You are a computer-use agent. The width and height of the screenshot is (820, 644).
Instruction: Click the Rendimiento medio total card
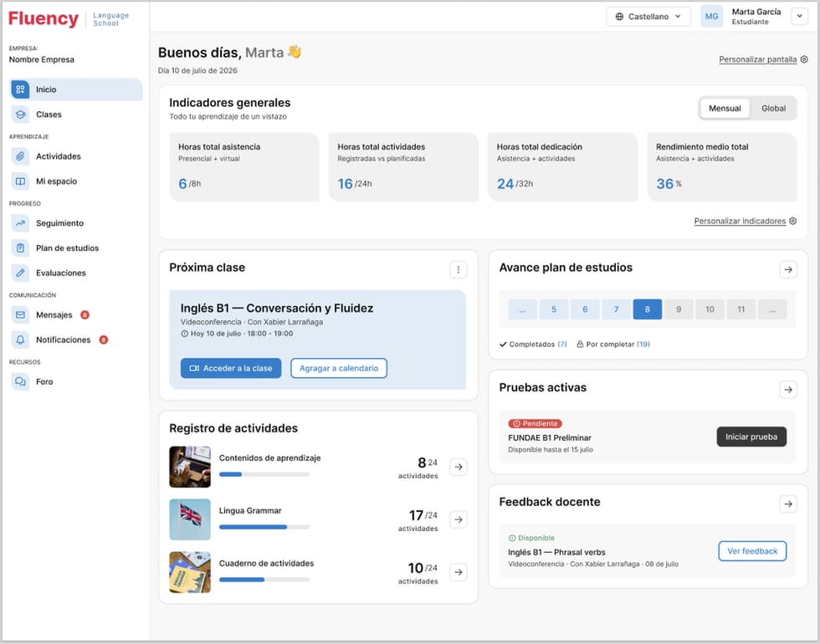point(722,167)
